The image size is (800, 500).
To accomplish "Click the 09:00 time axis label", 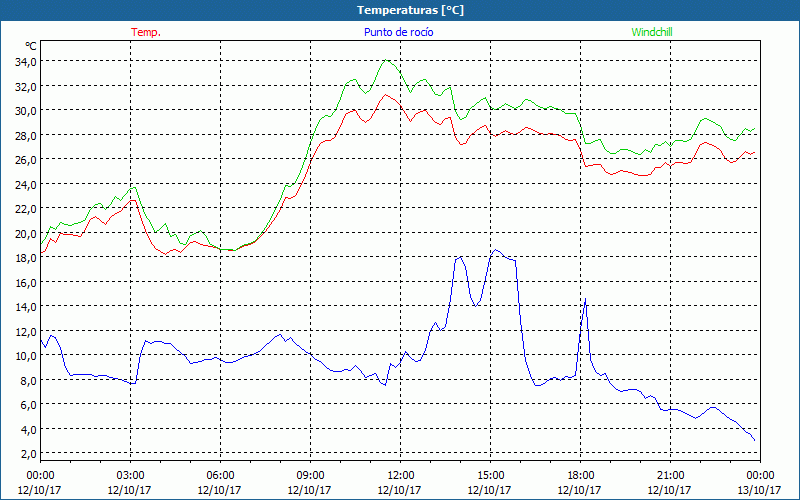I will (310, 476).
